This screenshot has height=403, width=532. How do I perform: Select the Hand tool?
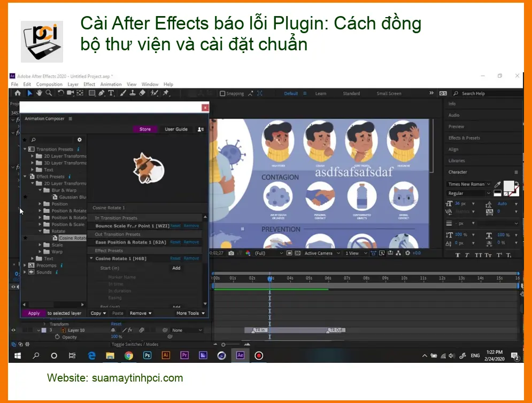39,93
